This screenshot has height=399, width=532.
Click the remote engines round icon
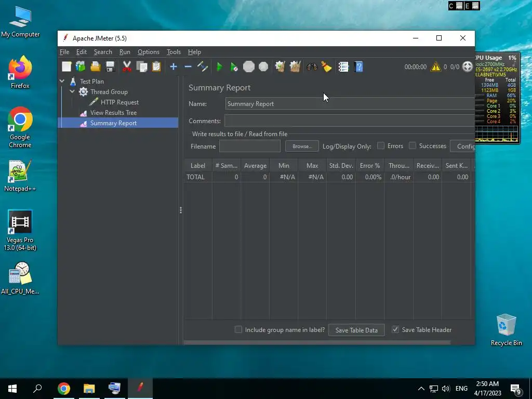[x=468, y=66]
